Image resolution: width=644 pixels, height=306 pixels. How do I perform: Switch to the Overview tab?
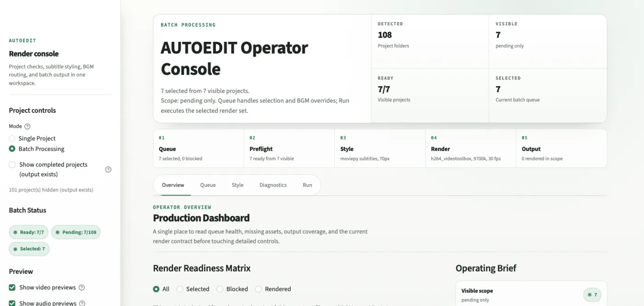point(173,185)
